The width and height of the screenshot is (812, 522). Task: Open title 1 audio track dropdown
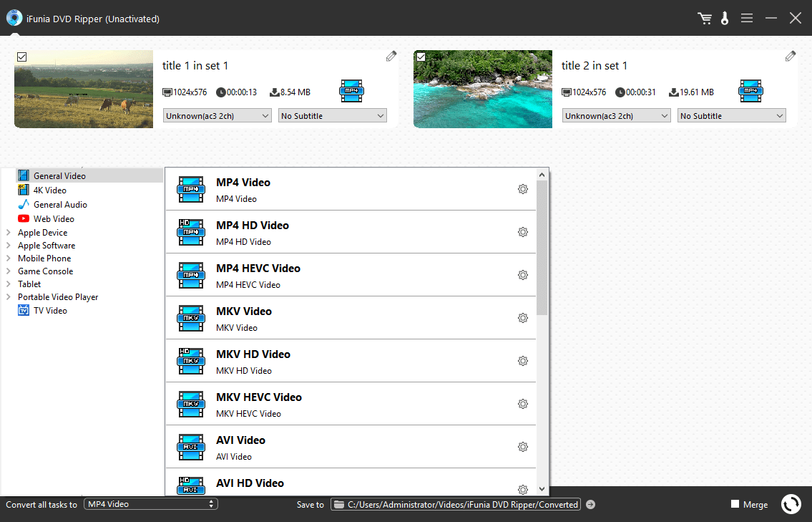217,116
